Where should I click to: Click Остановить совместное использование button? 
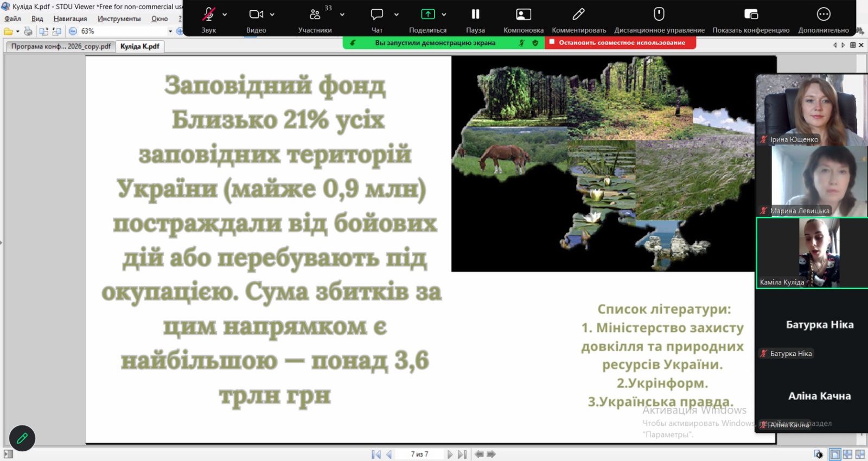tap(621, 43)
